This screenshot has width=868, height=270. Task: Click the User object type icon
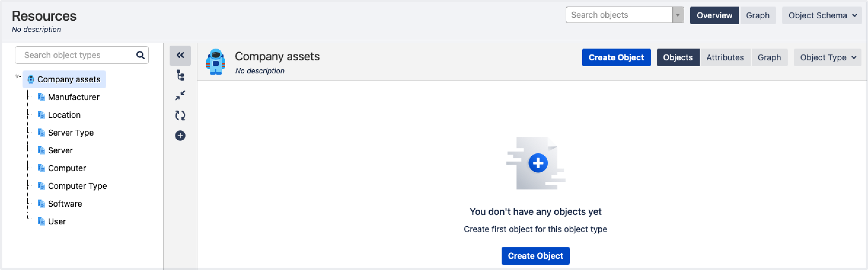42,221
